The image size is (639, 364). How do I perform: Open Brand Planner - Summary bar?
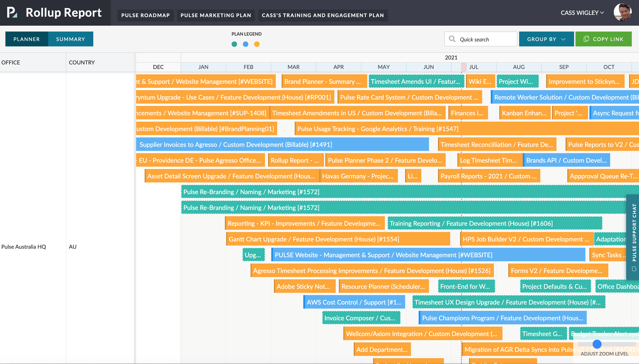[x=324, y=82]
